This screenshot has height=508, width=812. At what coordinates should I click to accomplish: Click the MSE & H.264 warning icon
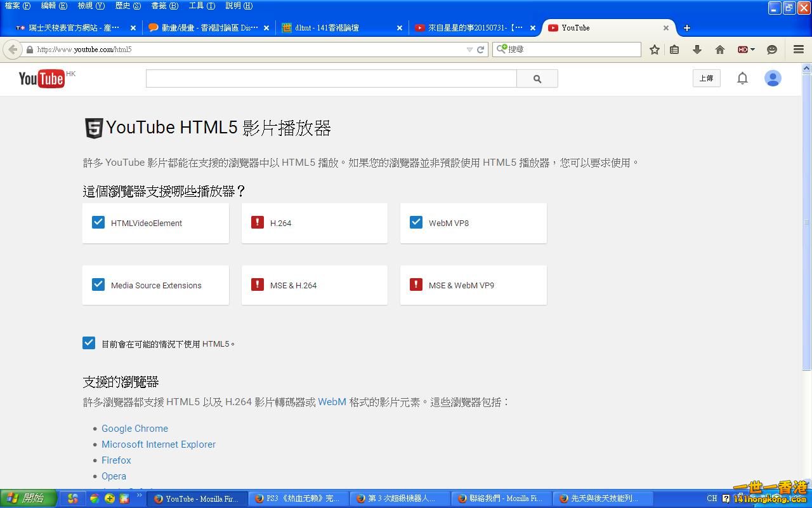point(257,284)
